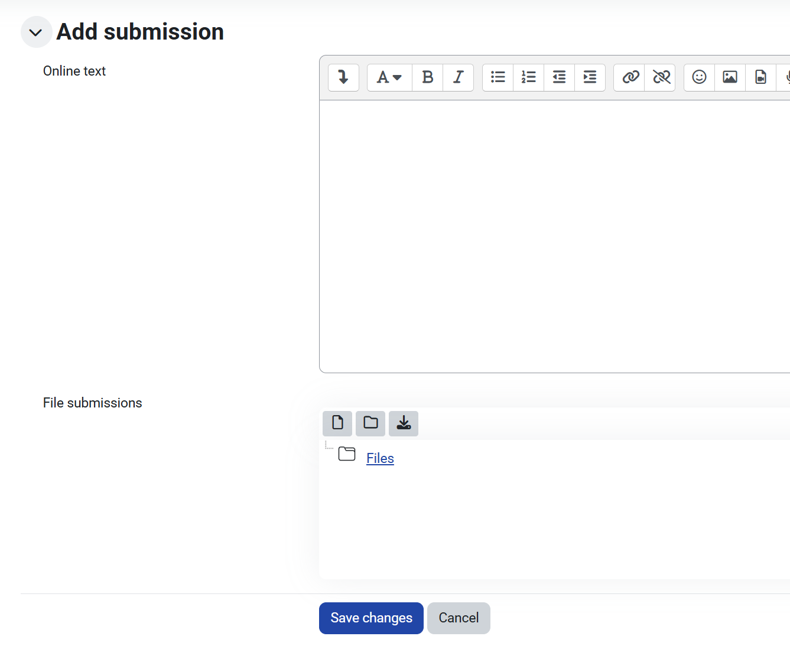Insert a media file into the editor
The width and height of the screenshot is (790, 672).
(x=760, y=77)
